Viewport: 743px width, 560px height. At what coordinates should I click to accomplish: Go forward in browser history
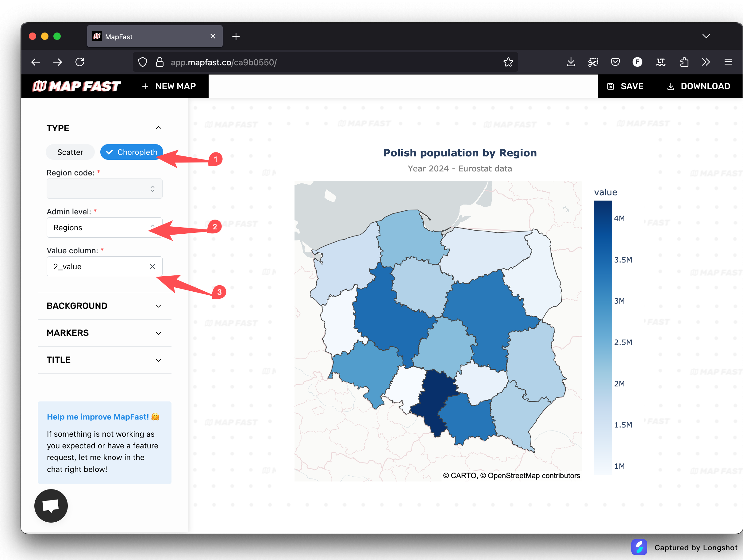(x=58, y=62)
